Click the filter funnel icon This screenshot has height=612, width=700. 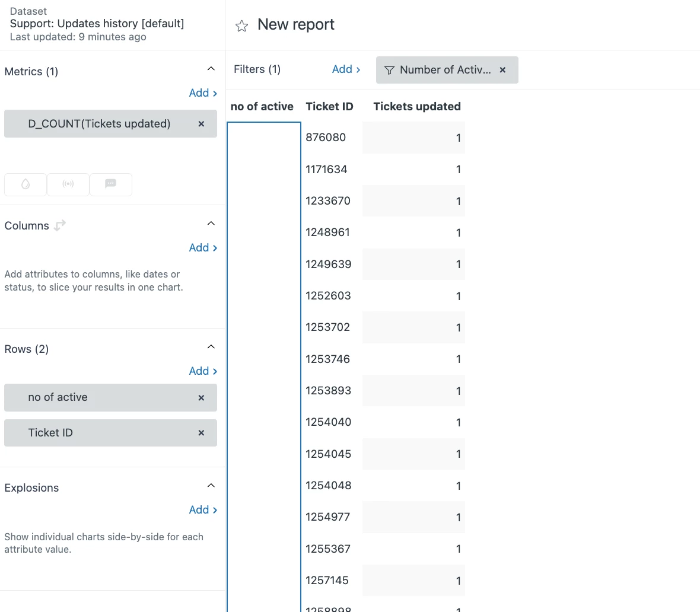[389, 70]
